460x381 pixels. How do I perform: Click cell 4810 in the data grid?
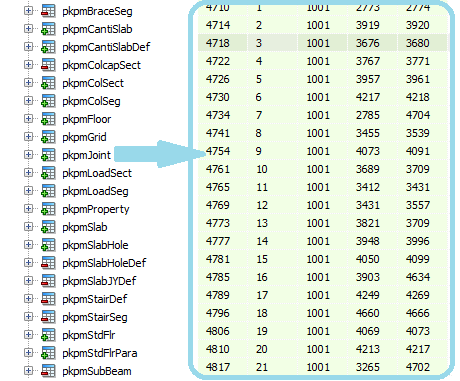[218, 349]
